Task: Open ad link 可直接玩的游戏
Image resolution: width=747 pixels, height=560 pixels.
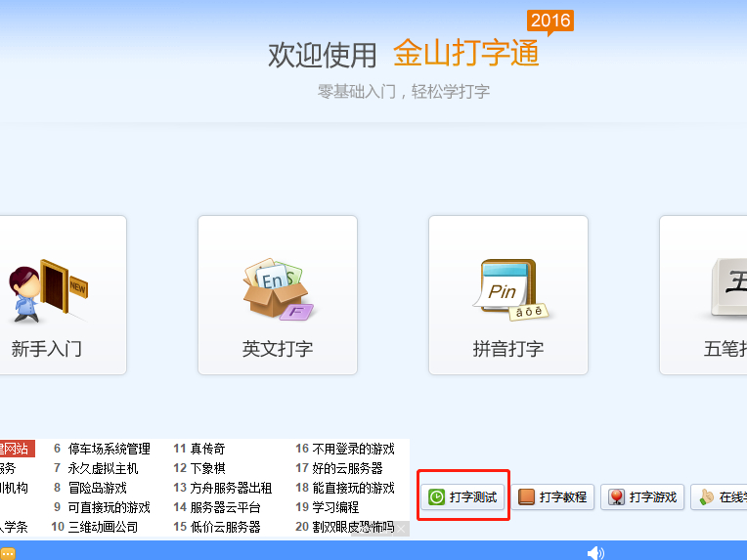Action: (x=109, y=507)
